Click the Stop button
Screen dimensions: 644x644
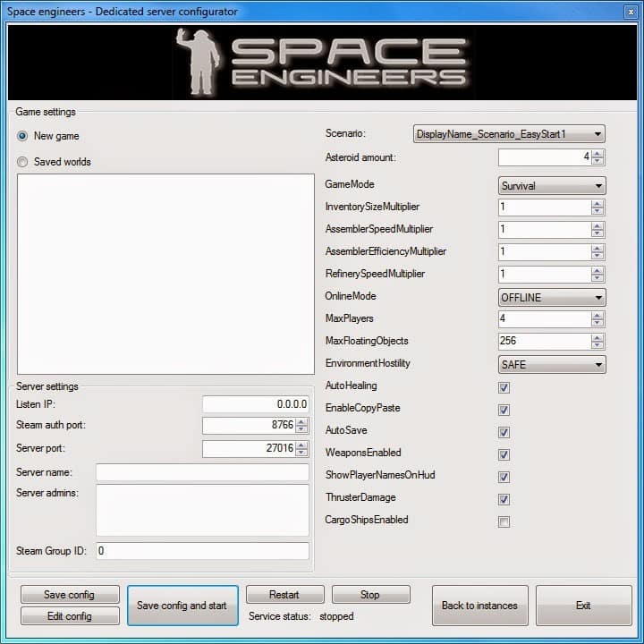pyautogui.click(x=370, y=594)
